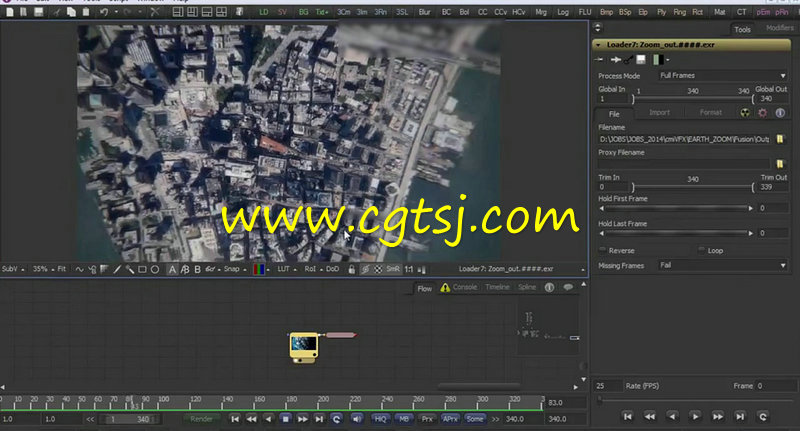Screen dimensions: 800x431
Task: Switch to the Modifiers tab
Action: pyautogui.click(x=780, y=29)
